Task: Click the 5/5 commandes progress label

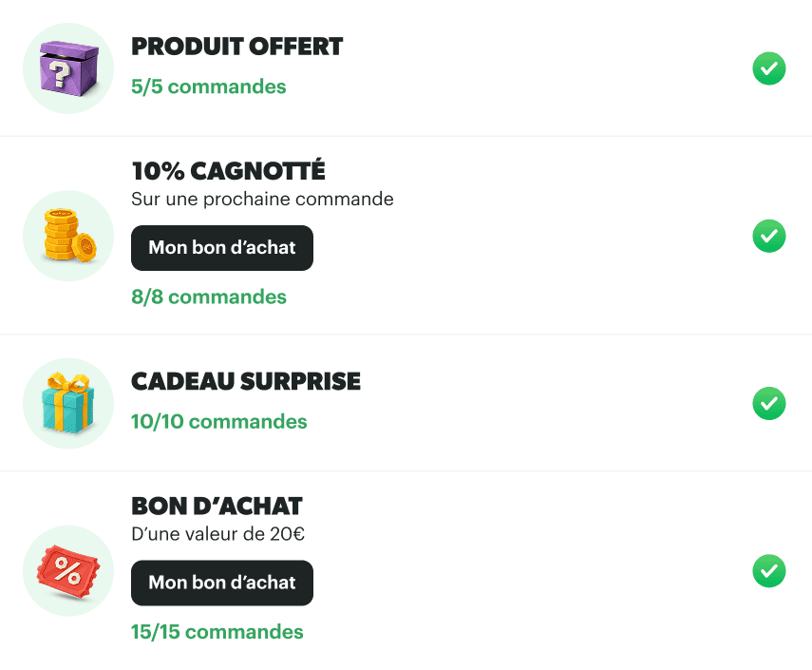Action: coord(208,86)
